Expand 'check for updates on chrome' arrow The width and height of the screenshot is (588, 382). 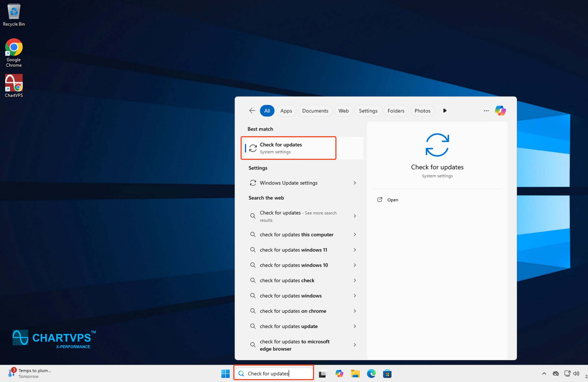(x=355, y=311)
